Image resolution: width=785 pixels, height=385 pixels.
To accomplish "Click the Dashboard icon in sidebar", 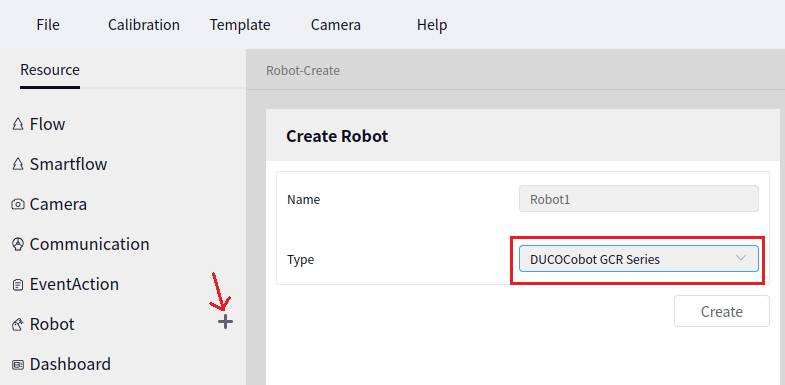I will pos(18,365).
